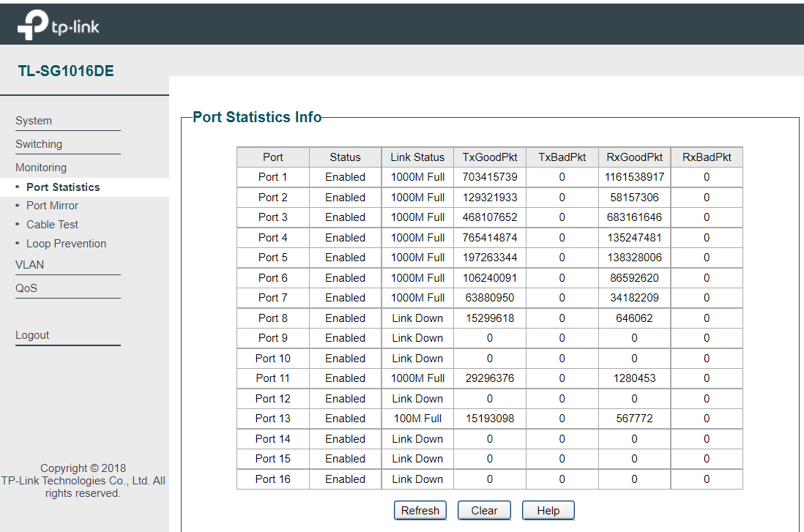Viewport: 804px width, 532px height.
Task: Open Help for Port Statistics
Action: tap(548, 510)
